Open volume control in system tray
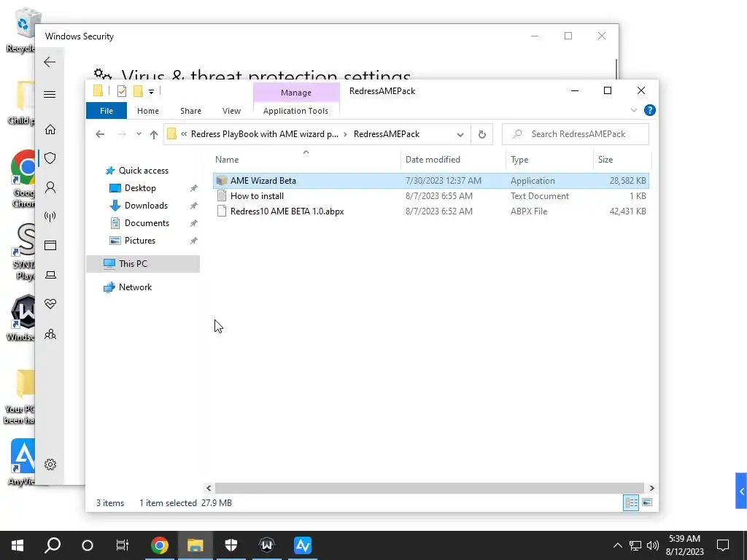 tap(653, 545)
